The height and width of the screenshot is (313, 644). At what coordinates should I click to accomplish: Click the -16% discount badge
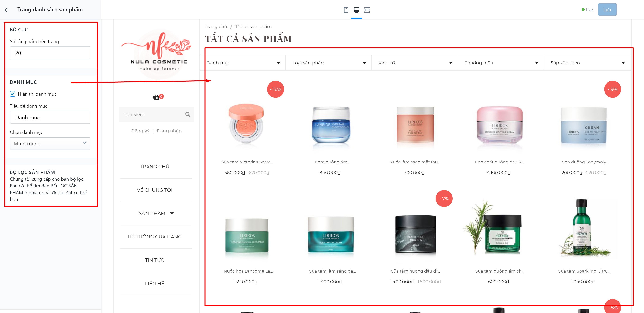tap(275, 89)
